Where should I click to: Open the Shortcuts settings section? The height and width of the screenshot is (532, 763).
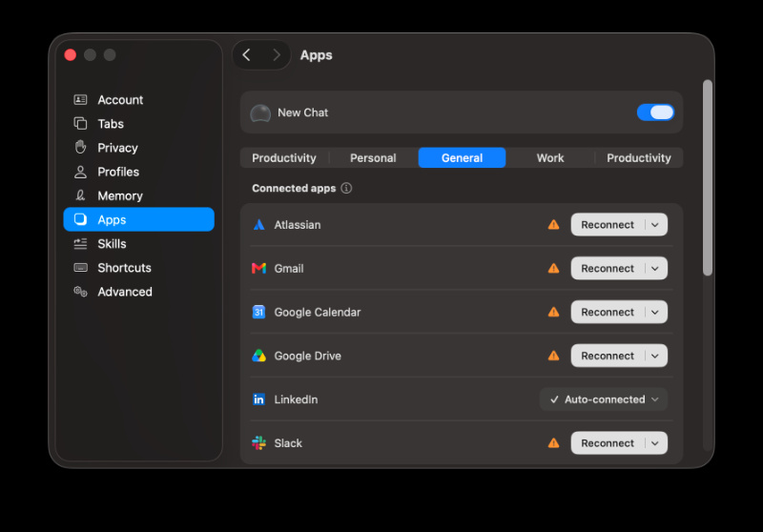click(138, 268)
